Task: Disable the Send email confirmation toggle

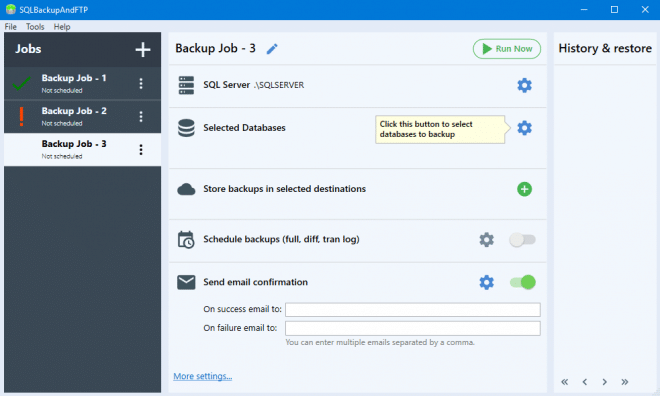Action: [522, 282]
